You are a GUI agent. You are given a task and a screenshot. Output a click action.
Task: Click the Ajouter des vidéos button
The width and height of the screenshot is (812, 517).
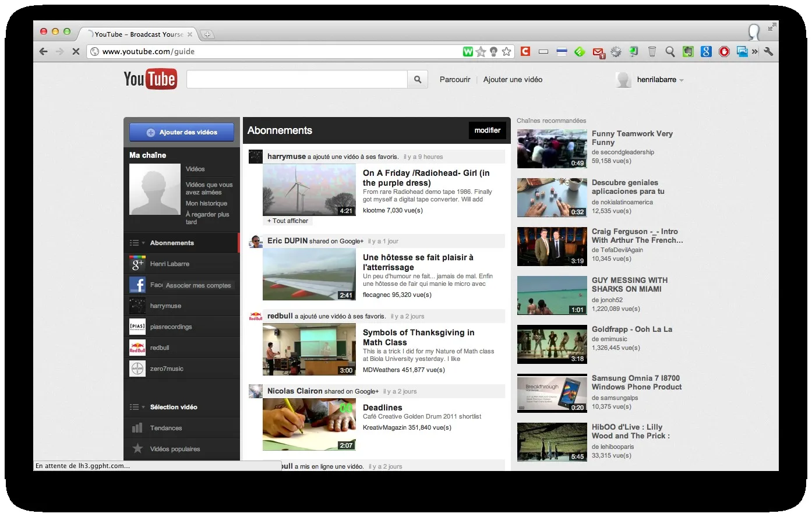[x=182, y=132]
